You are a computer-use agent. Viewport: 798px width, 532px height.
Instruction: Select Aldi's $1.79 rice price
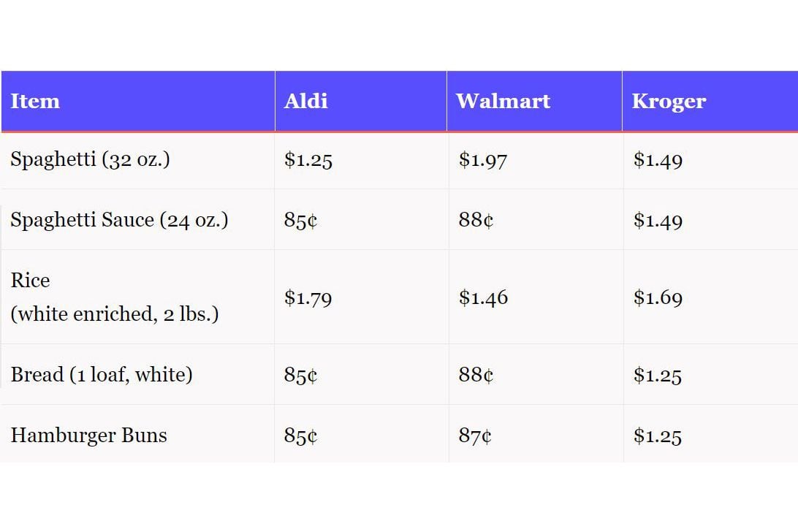(308, 298)
